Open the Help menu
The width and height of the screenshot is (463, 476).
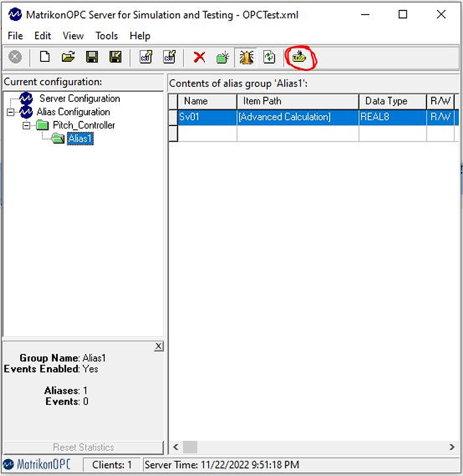[139, 36]
